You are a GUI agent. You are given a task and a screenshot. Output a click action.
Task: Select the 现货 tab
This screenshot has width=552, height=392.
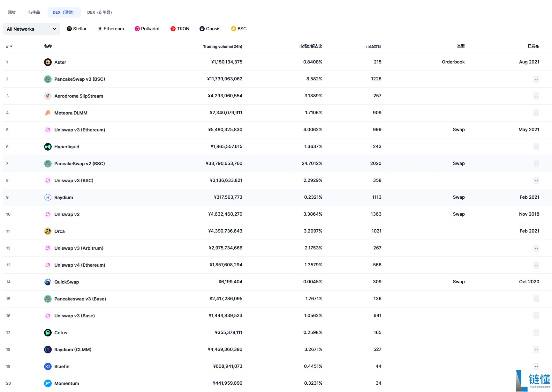point(12,12)
